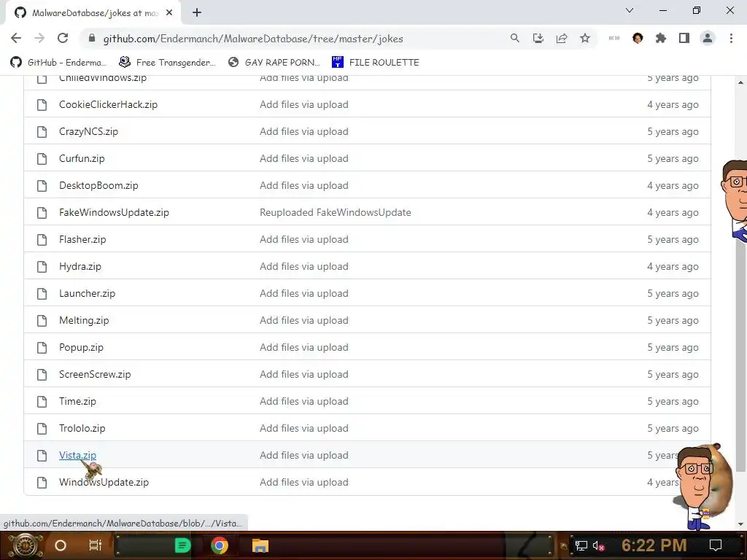Click the page vertical scrollbar thumb
Image resolution: width=747 pixels, height=560 pixels.
pos(741,352)
